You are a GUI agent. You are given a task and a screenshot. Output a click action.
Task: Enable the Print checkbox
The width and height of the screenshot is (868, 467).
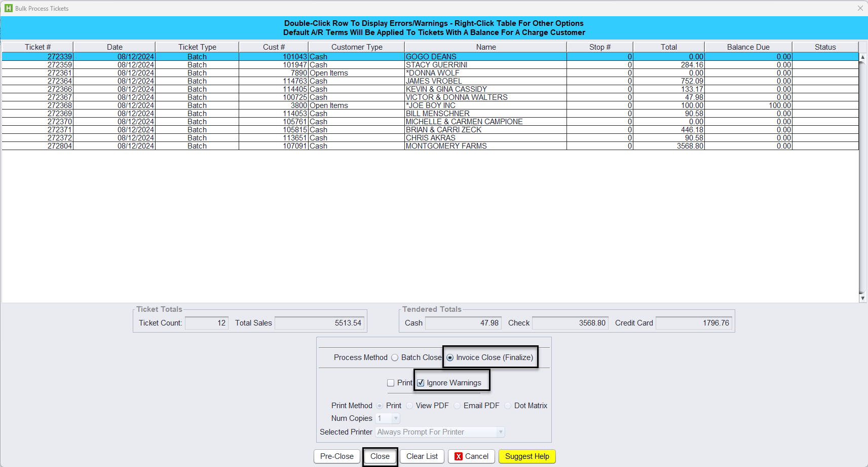[391, 383]
